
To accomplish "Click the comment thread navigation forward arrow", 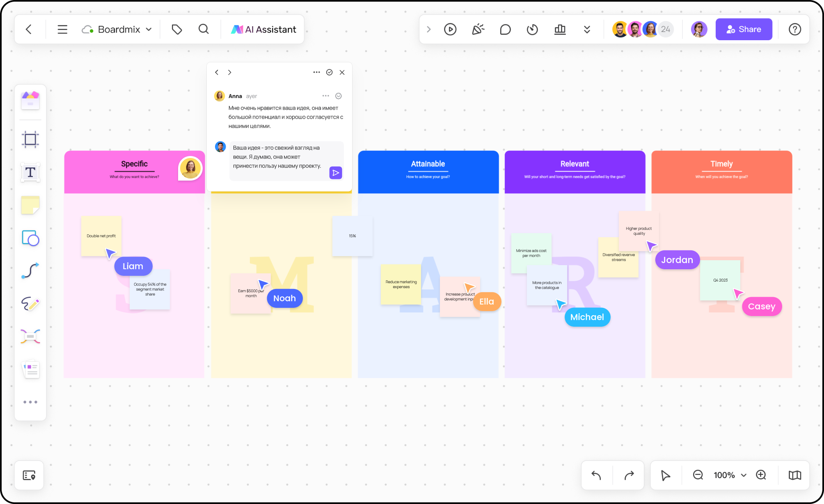I will [229, 72].
